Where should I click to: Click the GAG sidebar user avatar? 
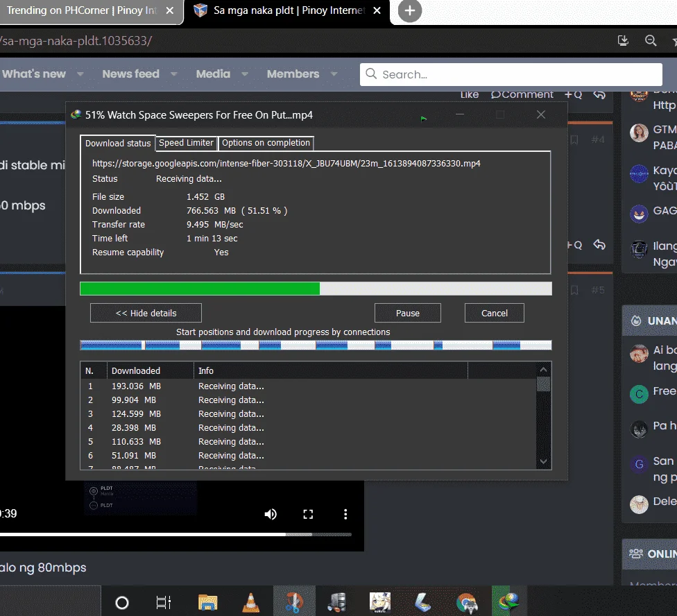coord(639,213)
